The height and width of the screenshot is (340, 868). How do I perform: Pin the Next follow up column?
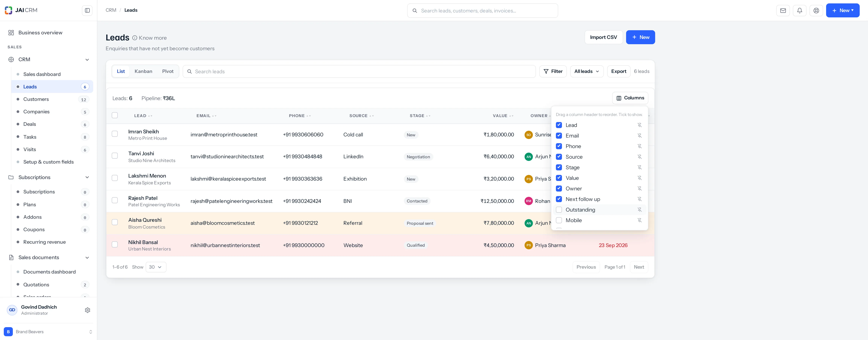(639, 199)
